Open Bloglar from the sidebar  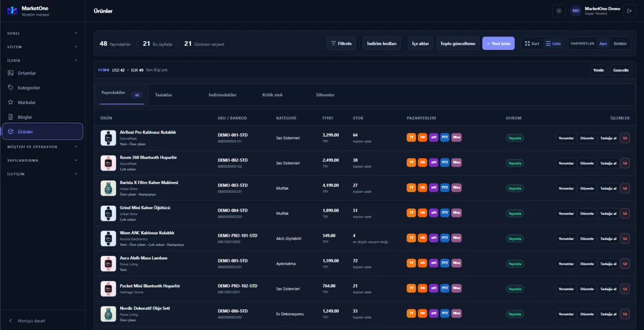point(42,117)
